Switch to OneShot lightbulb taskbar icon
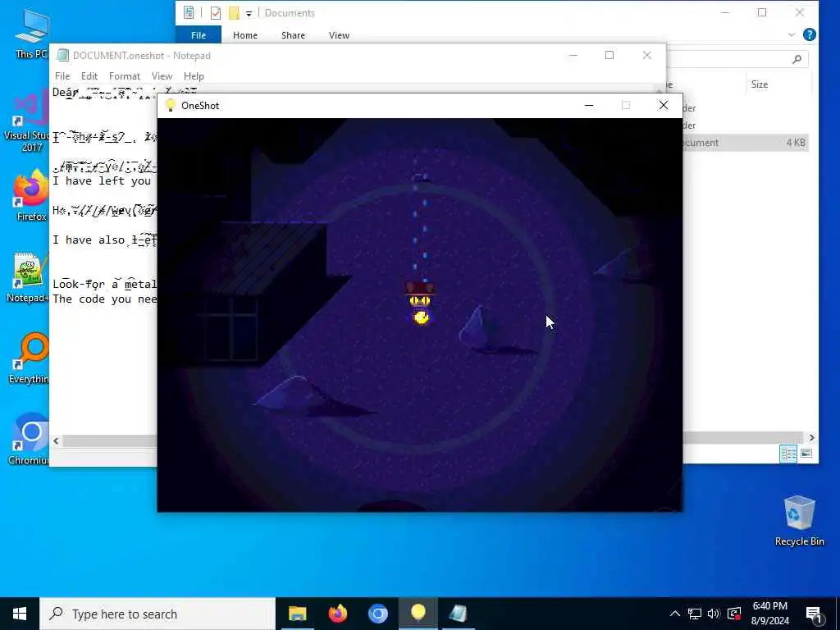The width and height of the screenshot is (840, 630). [418, 614]
